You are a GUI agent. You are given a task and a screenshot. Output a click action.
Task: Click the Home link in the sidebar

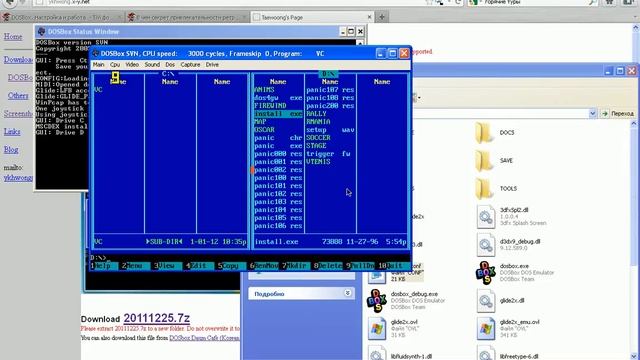pyautogui.click(x=13, y=37)
